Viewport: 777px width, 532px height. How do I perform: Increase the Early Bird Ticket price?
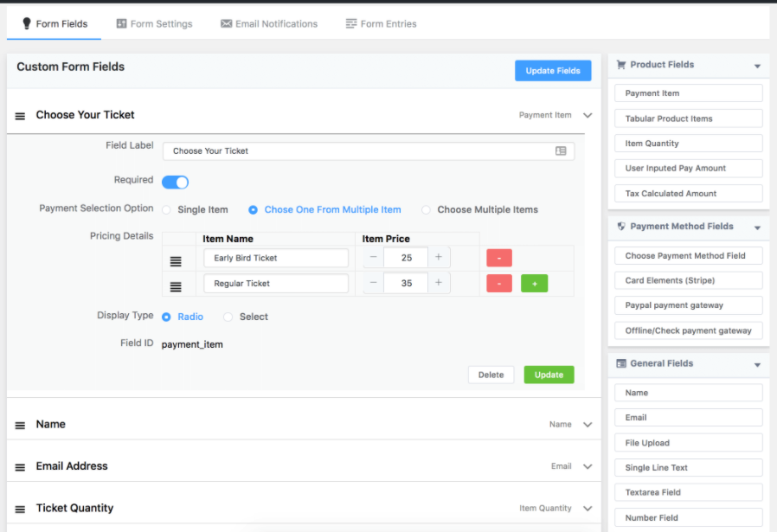(439, 257)
